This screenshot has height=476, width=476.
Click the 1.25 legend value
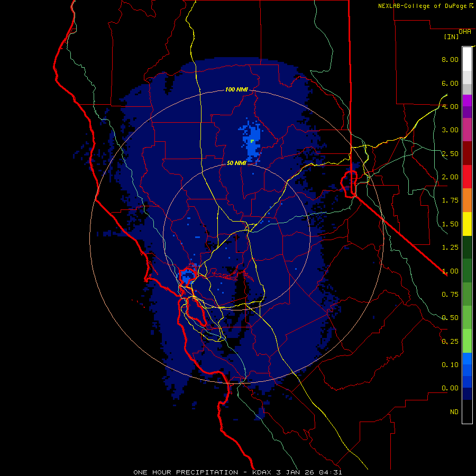(x=450, y=248)
